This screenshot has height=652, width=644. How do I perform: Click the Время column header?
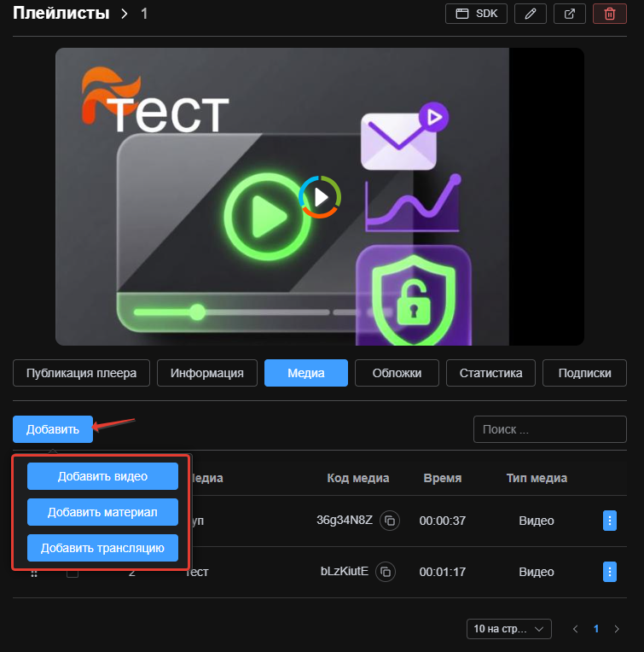point(443,478)
